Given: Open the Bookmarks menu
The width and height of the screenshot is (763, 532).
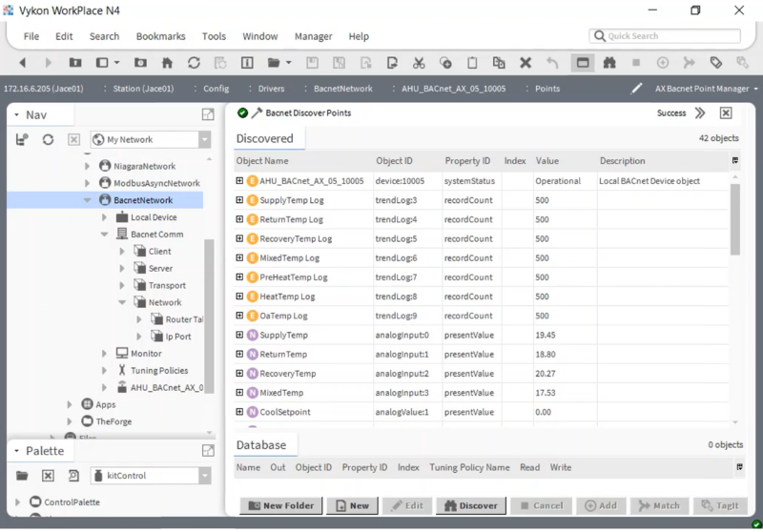Looking at the screenshot, I should pos(160,36).
